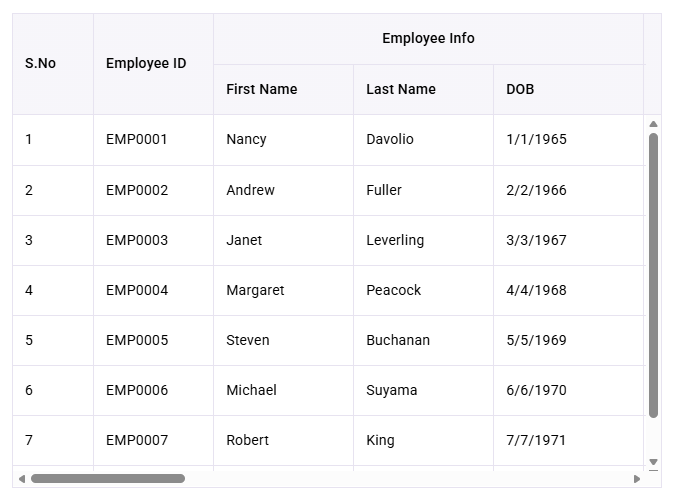
Task: Select the 4/4/1968 date cell
Action: pos(570,291)
